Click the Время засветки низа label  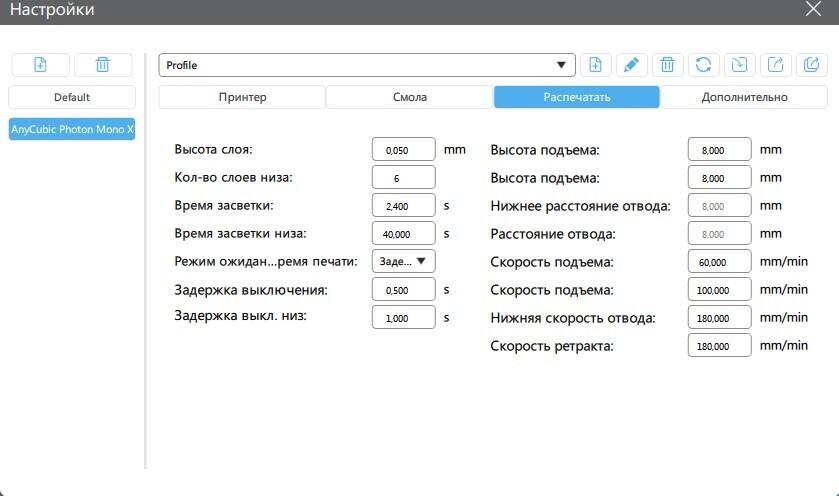pos(240,233)
